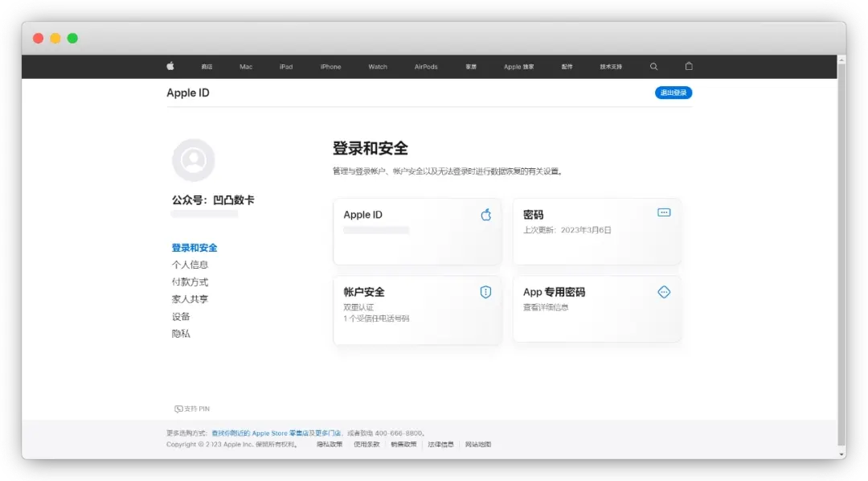This screenshot has height=481, width=868.
Task: Click the 1 个受信任电话号码 text
Action: click(376, 319)
